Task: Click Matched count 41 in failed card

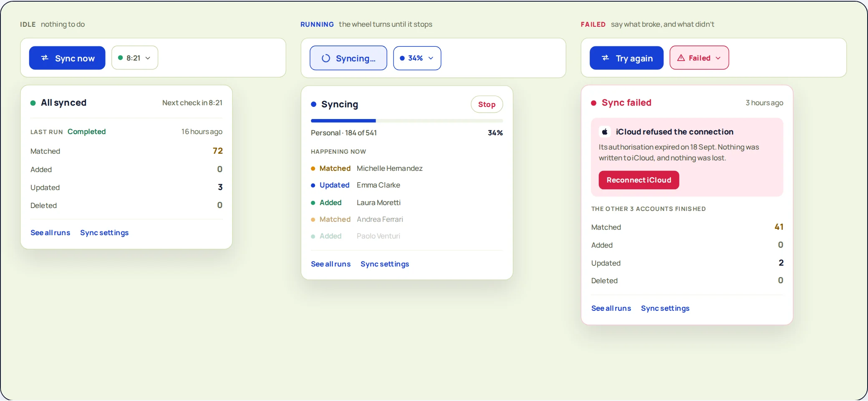Action: tap(779, 227)
